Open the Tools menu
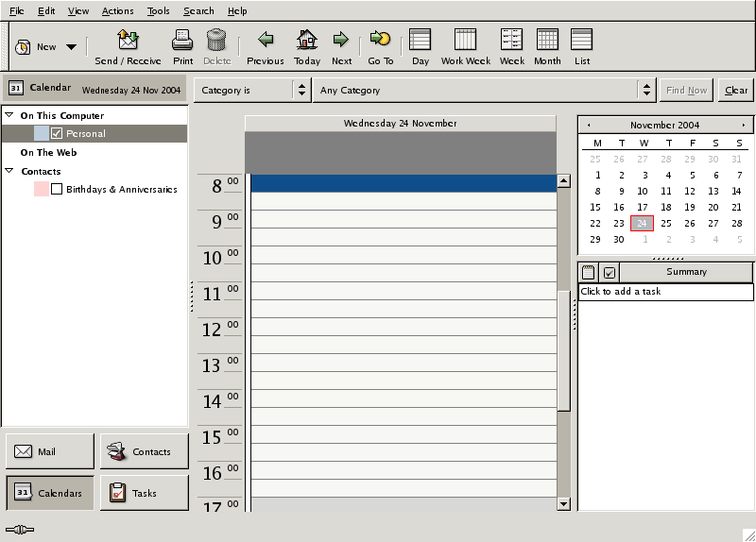This screenshot has width=756, height=542. [x=158, y=11]
